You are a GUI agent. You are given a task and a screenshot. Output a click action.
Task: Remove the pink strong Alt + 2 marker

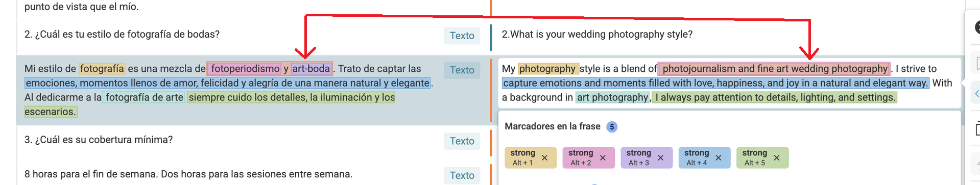pos(603,158)
